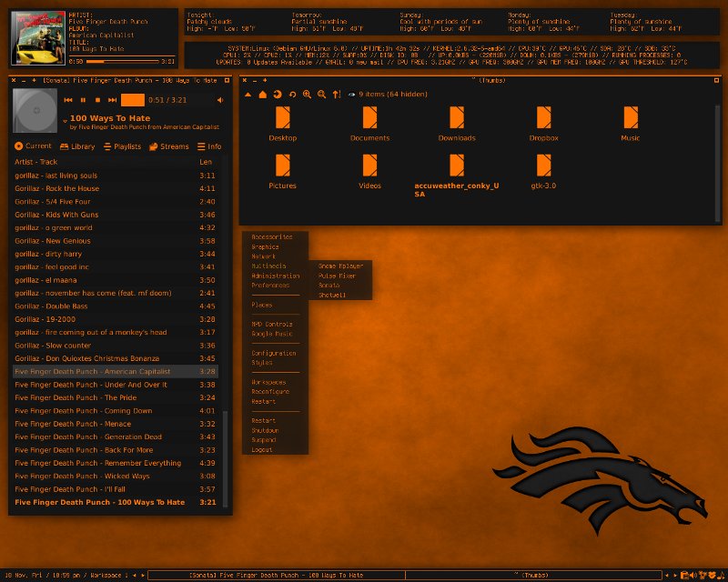Go to home folder in file manager
The width and height of the screenshot is (728, 582).
coord(263,95)
